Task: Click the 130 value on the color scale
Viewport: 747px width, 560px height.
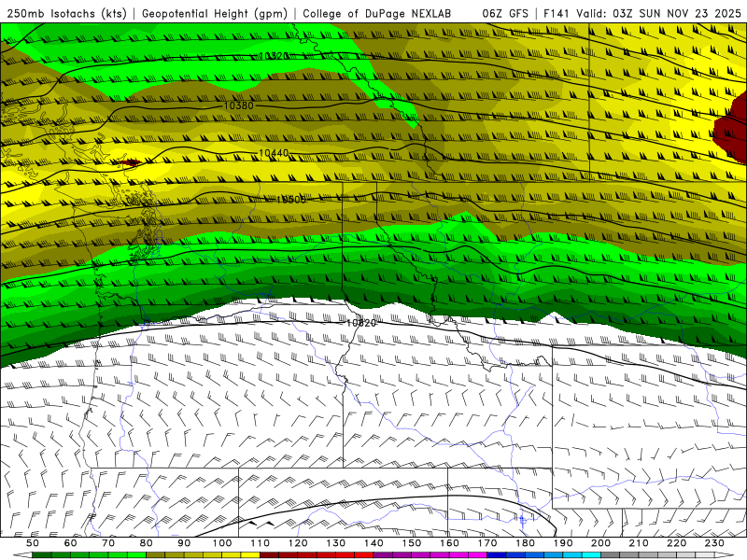Action: (x=336, y=543)
